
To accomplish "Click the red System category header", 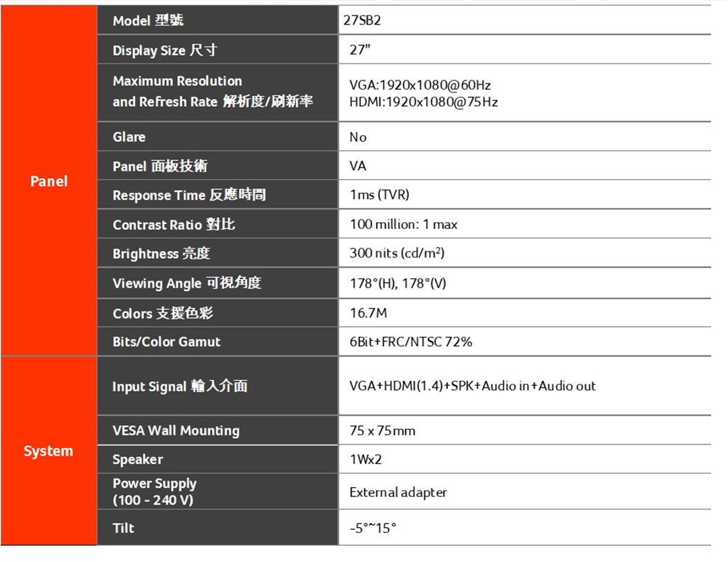I will click(48, 451).
